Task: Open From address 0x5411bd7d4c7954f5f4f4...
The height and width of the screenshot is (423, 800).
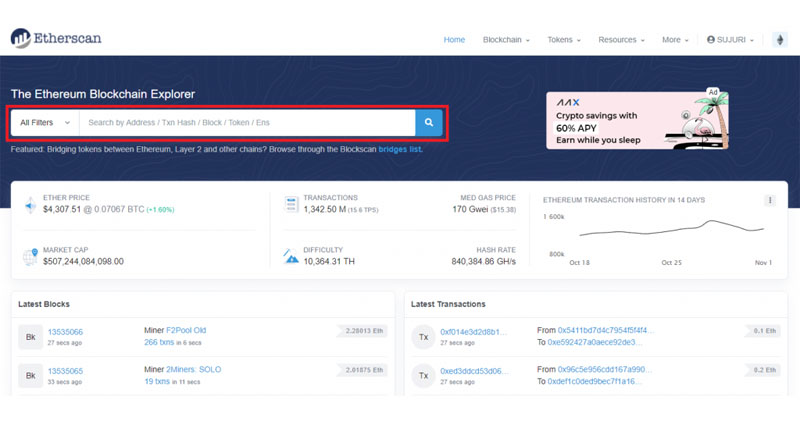Action: coord(606,330)
